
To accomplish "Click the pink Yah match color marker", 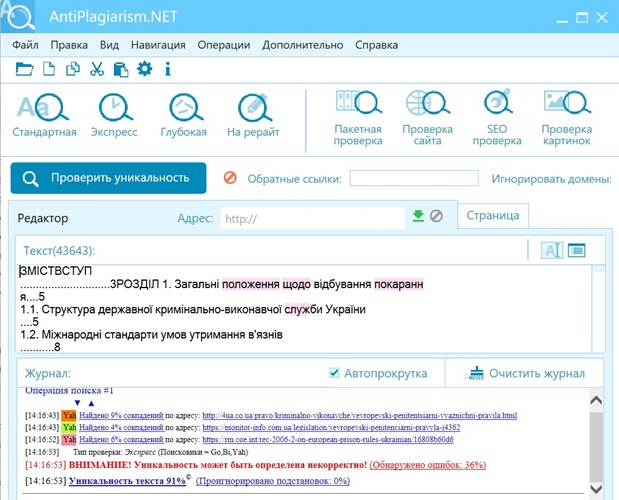I will (69, 439).
